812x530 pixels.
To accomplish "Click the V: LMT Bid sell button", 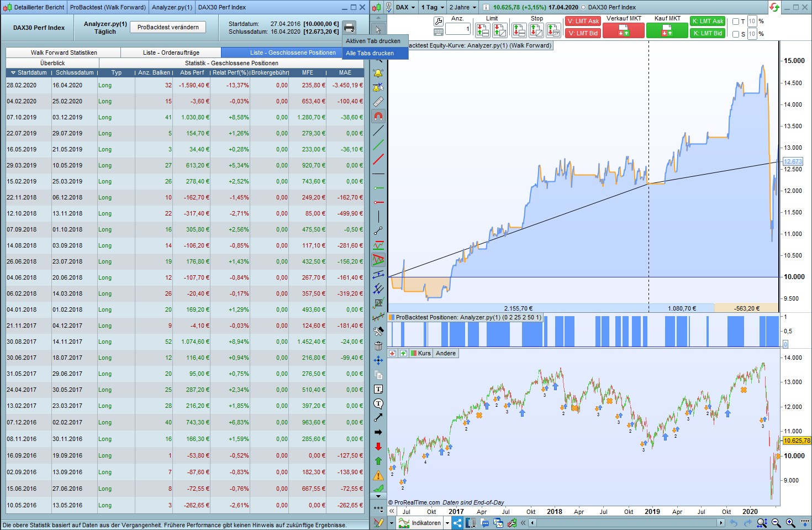I will [583, 33].
